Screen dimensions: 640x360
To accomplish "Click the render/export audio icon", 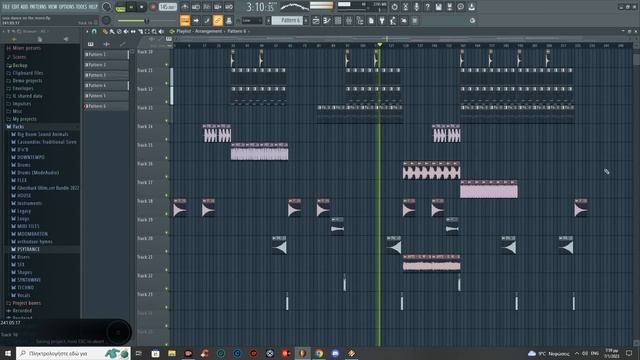I will [x=449, y=7].
